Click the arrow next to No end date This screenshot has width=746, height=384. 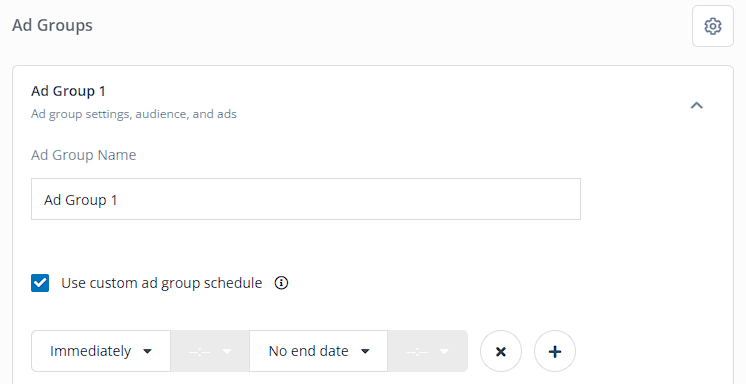(365, 352)
